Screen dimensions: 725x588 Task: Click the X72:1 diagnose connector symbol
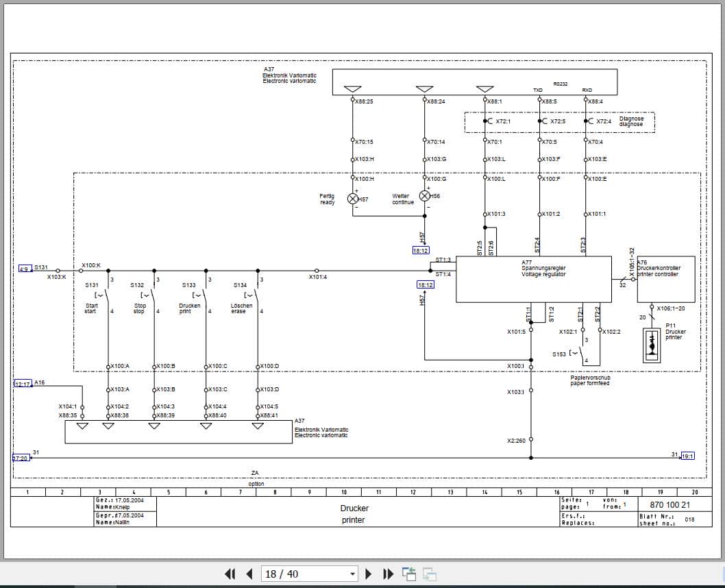point(488,121)
